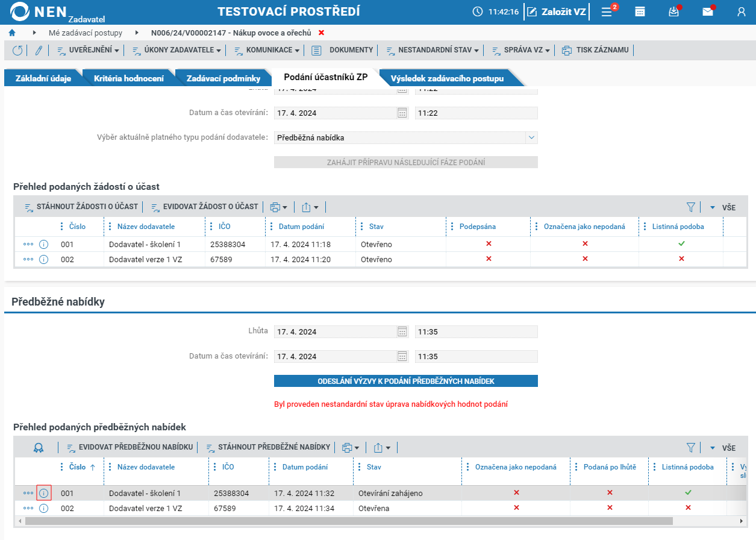This screenshot has width=756, height=540.
Task: Open the three-dots menu for request 002
Action: 28,259
